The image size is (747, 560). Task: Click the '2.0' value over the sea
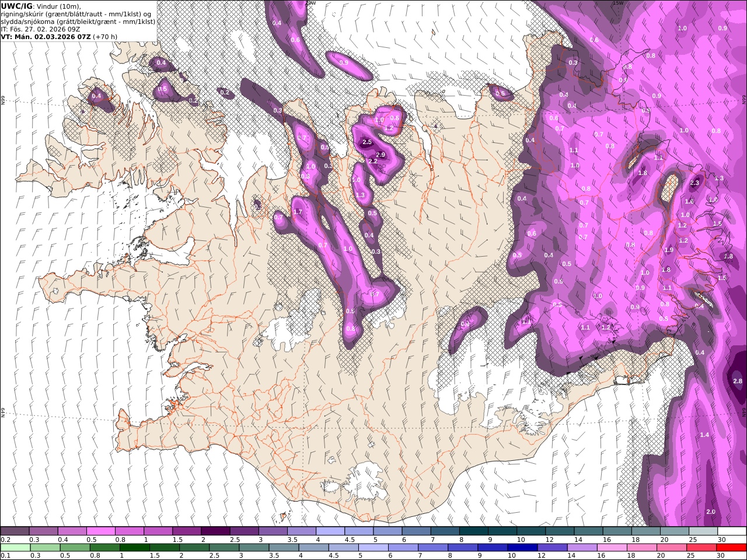pyautogui.click(x=710, y=512)
